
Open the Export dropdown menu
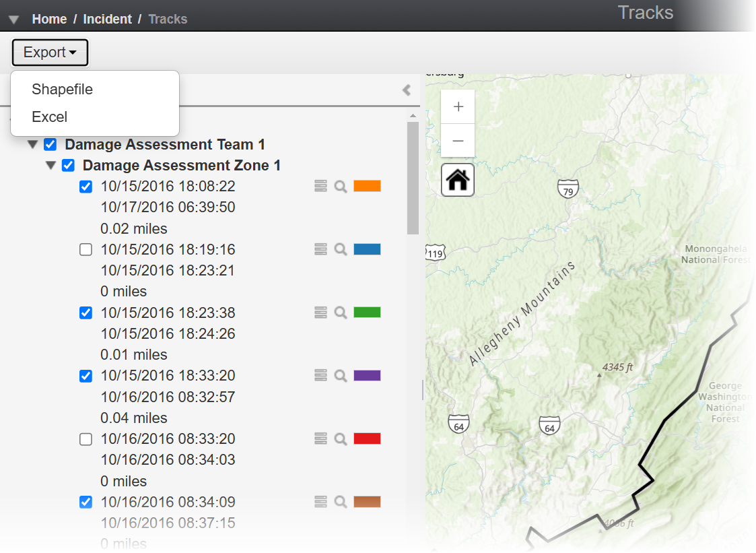coord(50,52)
